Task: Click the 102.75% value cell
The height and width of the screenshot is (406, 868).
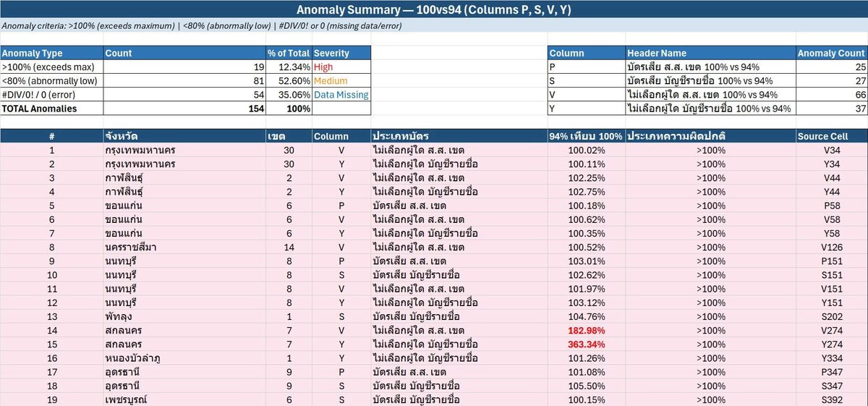Action: click(586, 192)
